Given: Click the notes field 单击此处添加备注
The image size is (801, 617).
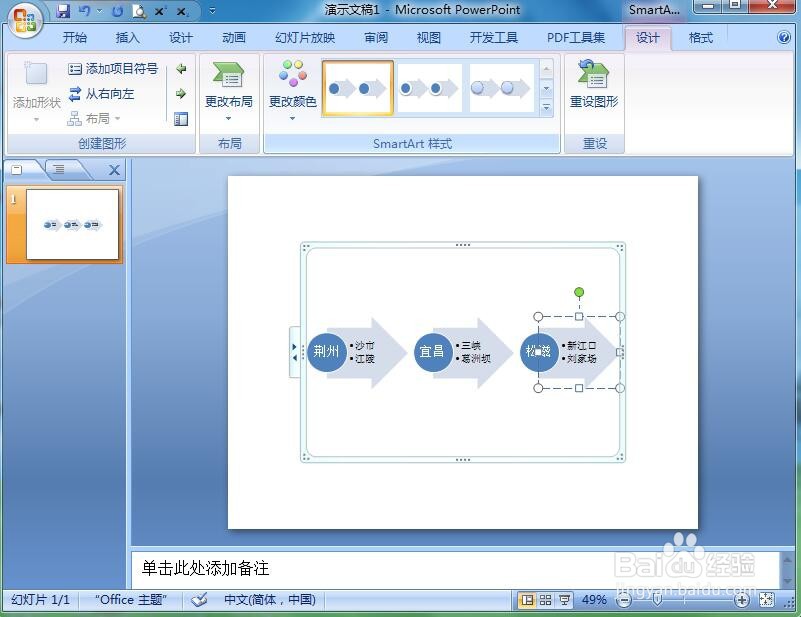Looking at the screenshot, I should (x=455, y=568).
